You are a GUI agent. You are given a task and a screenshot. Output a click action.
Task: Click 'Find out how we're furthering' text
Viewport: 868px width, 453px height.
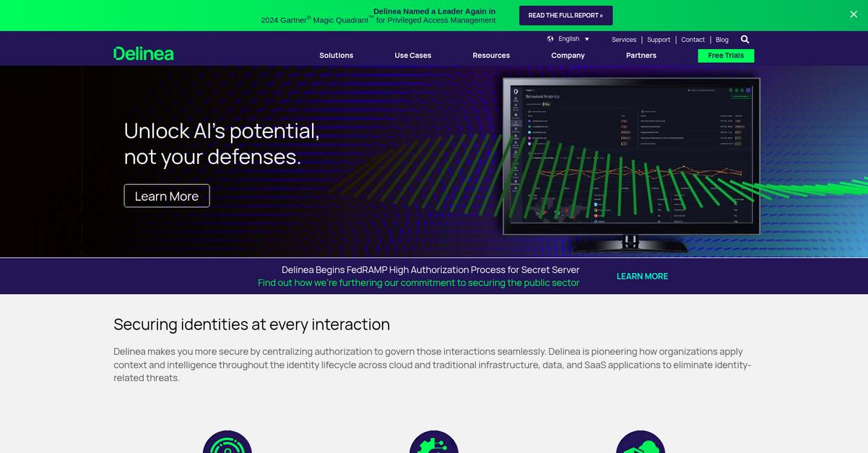(419, 282)
